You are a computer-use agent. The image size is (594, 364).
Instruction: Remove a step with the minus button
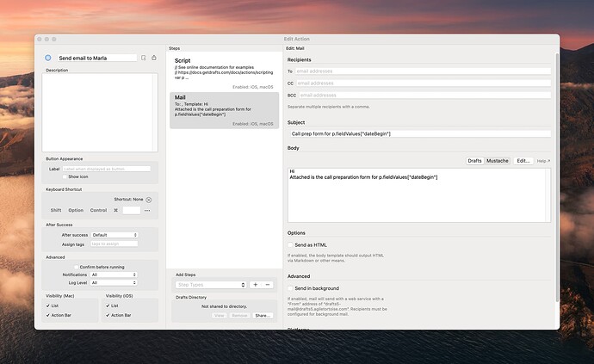coord(268,285)
